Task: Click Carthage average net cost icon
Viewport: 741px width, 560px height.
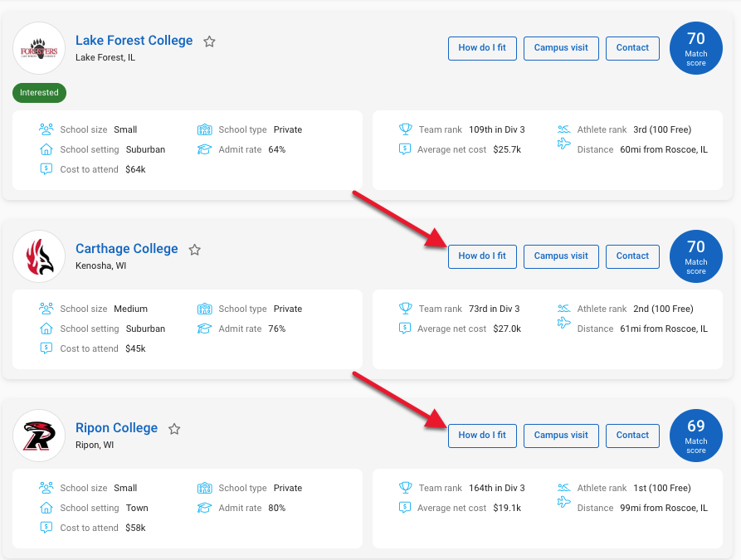Action: point(405,328)
